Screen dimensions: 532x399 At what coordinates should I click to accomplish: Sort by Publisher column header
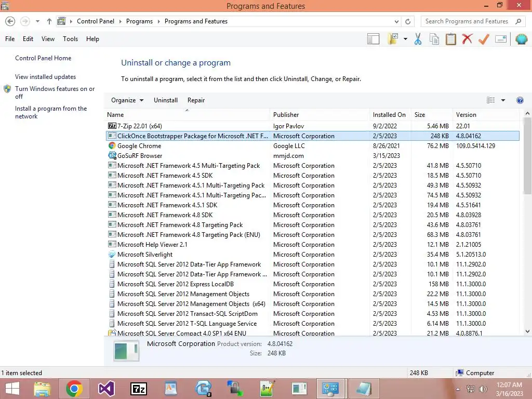coord(320,115)
